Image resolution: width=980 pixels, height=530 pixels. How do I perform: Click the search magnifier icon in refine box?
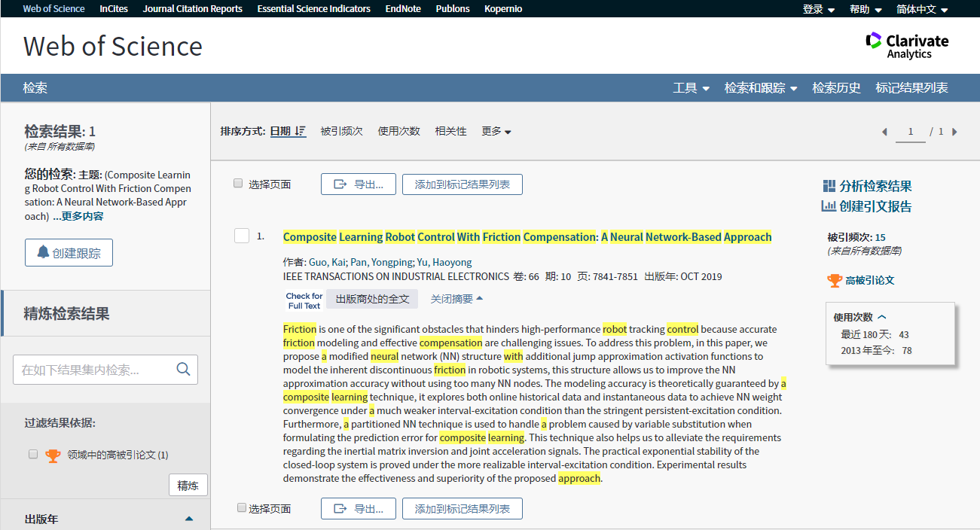coord(183,369)
